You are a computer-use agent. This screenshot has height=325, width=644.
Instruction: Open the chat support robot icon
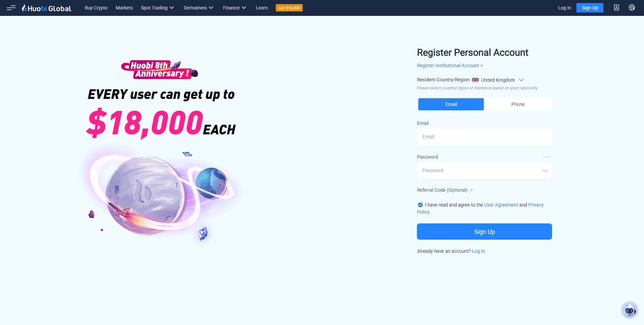pyautogui.click(x=629, y=310)
